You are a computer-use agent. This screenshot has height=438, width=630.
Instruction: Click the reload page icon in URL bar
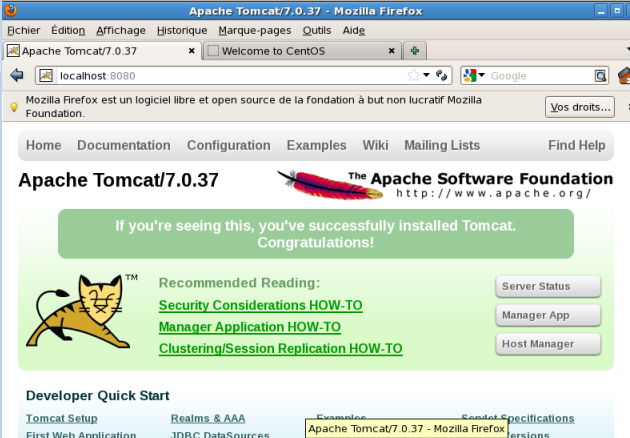click(x=441, y=76)
